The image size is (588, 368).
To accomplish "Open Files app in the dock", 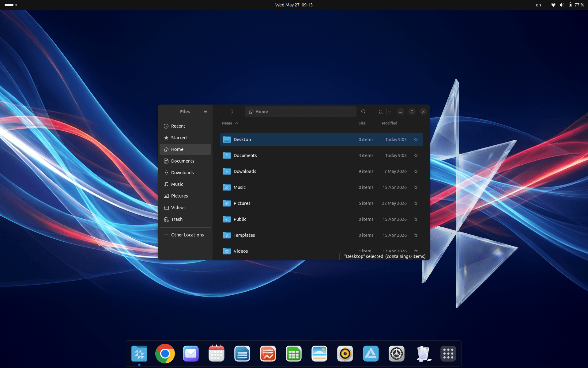I will click(x=139, y=354).
